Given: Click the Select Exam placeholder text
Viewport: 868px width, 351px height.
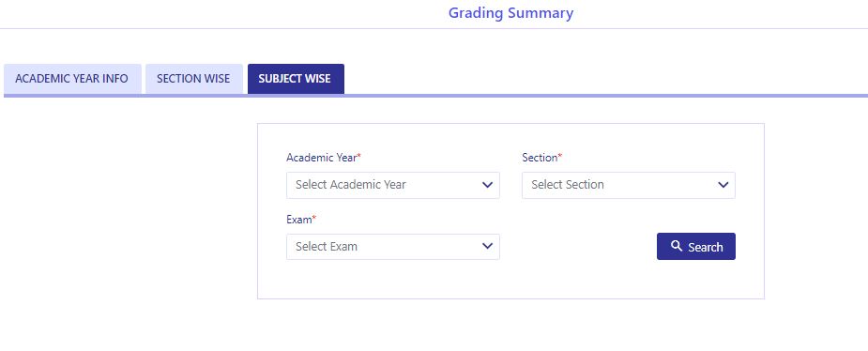Looking at the screenshot, I should click(x=327, y=247).
